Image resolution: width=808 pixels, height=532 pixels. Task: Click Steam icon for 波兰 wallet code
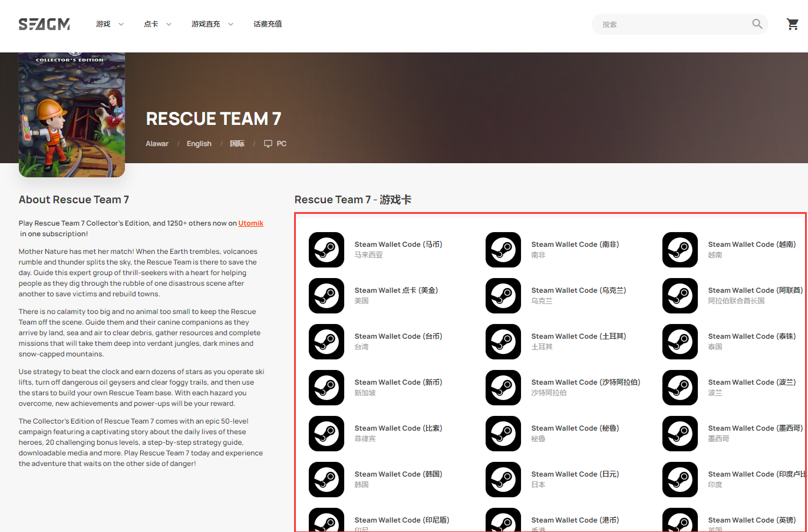tap(680, 388)
